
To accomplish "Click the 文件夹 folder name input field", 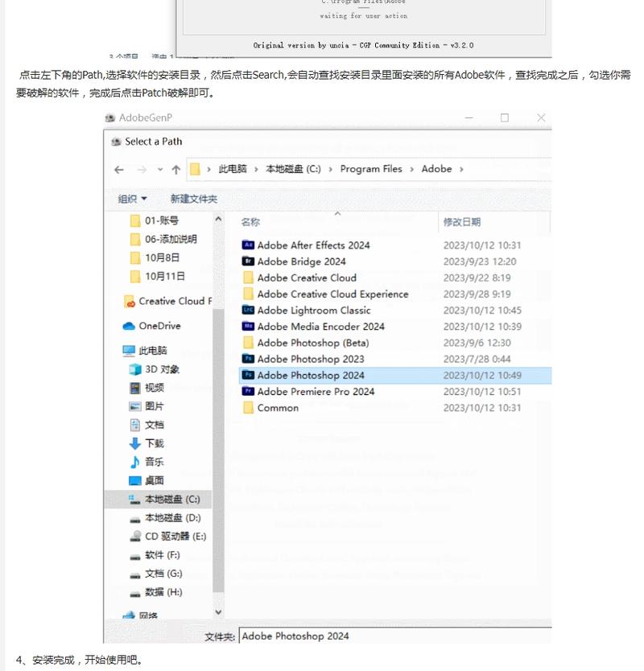I will coord(394,636).
